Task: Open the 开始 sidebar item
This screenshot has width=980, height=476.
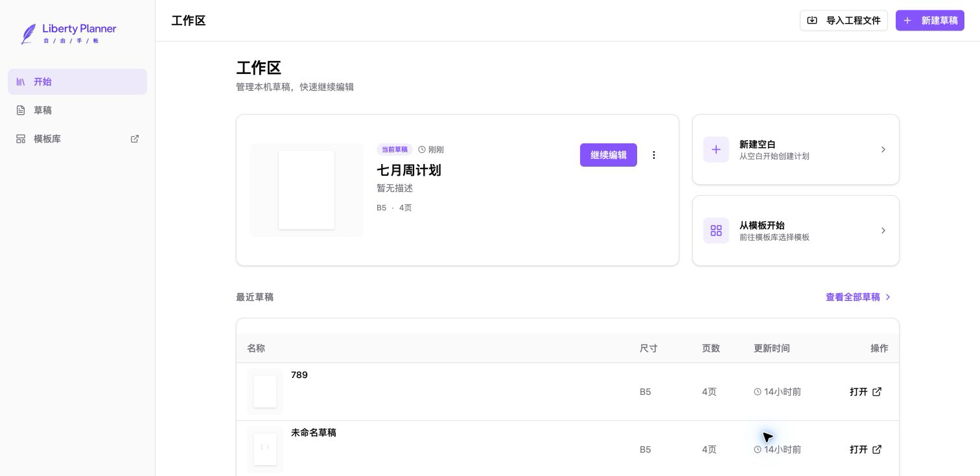Action: [x=77, y=82]
